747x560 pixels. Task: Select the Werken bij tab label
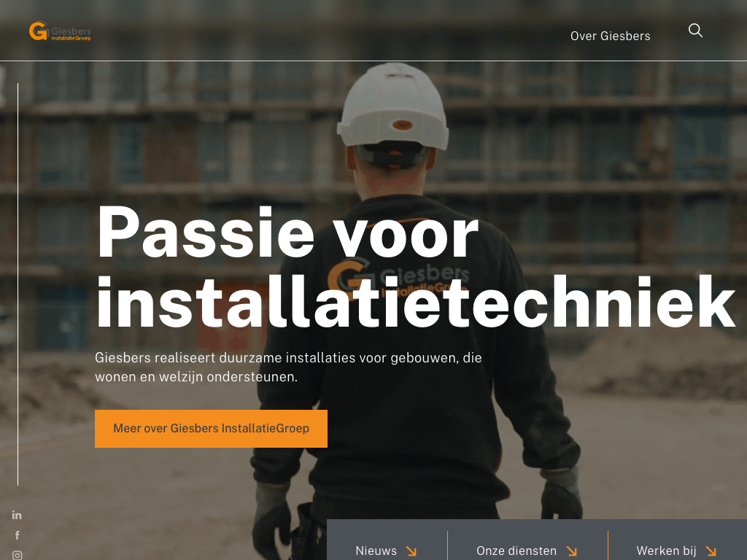[x=666, y=551]
